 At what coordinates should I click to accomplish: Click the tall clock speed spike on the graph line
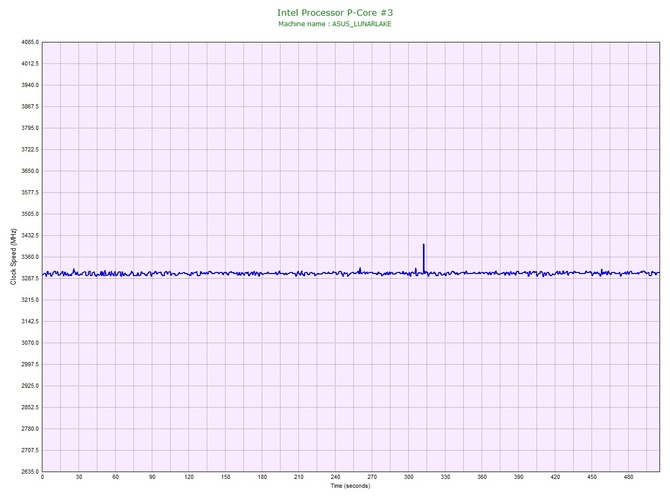click(x=423, y=258)
